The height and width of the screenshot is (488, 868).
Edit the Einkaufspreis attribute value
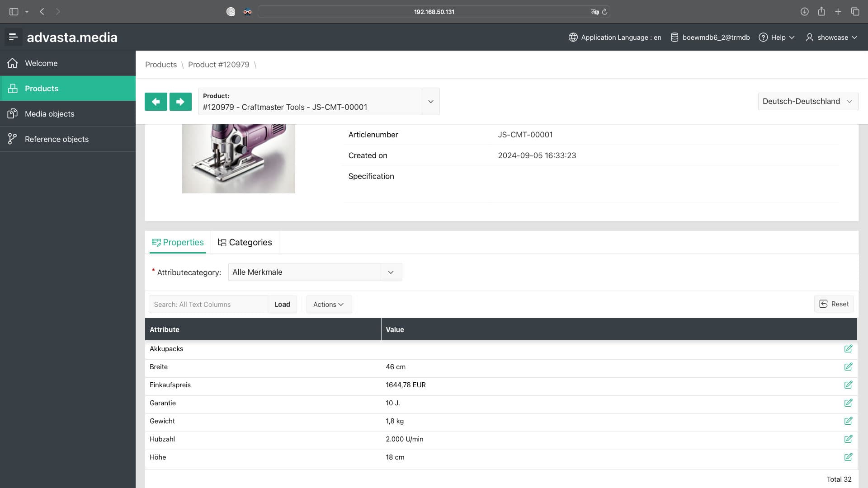click(848, 385)
